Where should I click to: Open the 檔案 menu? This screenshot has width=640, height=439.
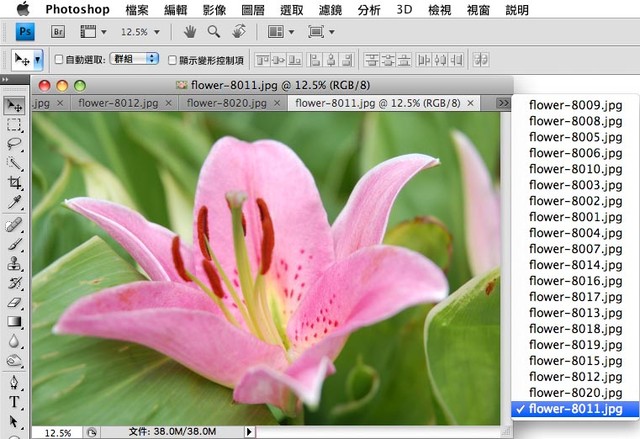coord(137,9)
